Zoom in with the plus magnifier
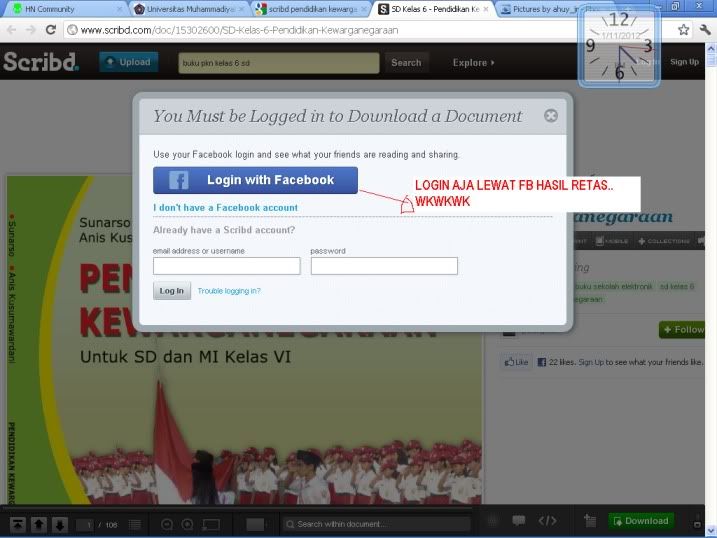Image resolution: width=717 pixels, height=538 pixels. [x=187, y=524]
